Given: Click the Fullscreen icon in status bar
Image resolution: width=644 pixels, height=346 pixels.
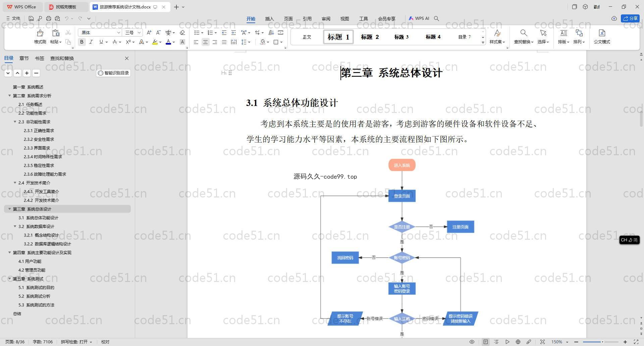Looking at the screenshot, I should tap(636, 342).
